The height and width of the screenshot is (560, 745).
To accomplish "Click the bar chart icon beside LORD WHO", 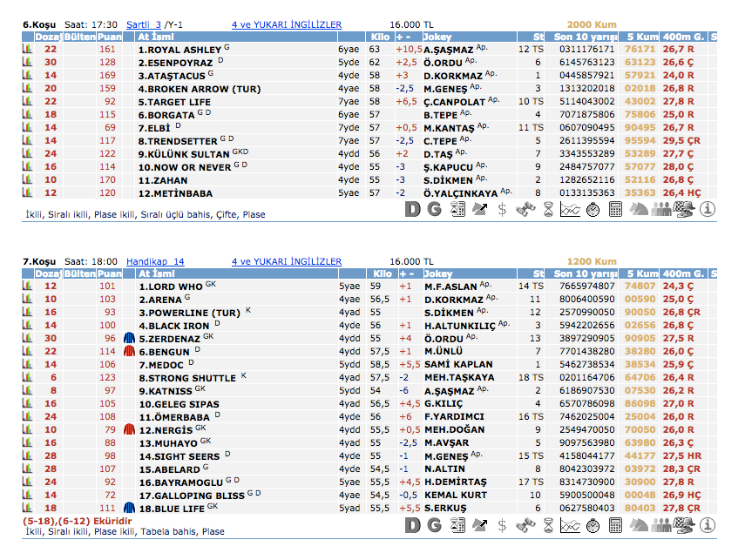I will point(27,287).
